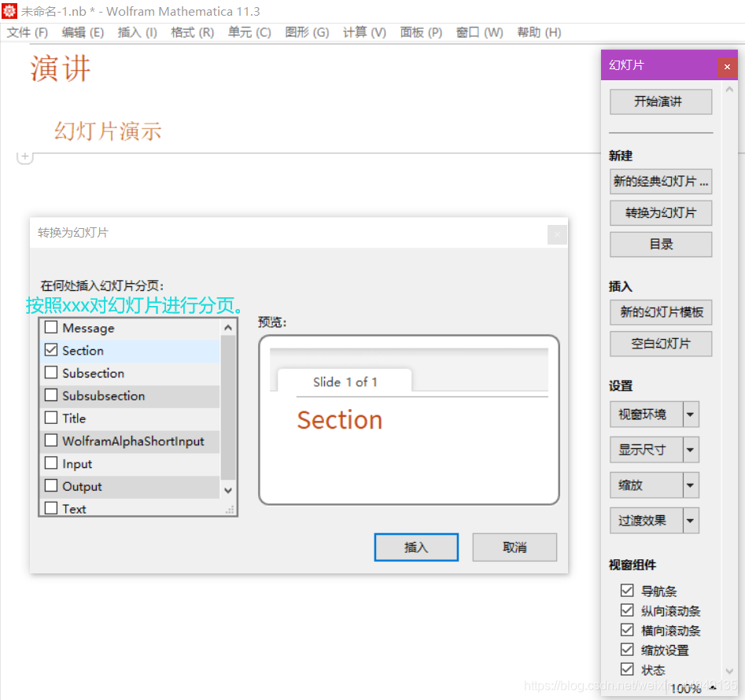Check the Title checkbox
The height and width of the screenshot is (700, 745).
click(x=51, y=418)
